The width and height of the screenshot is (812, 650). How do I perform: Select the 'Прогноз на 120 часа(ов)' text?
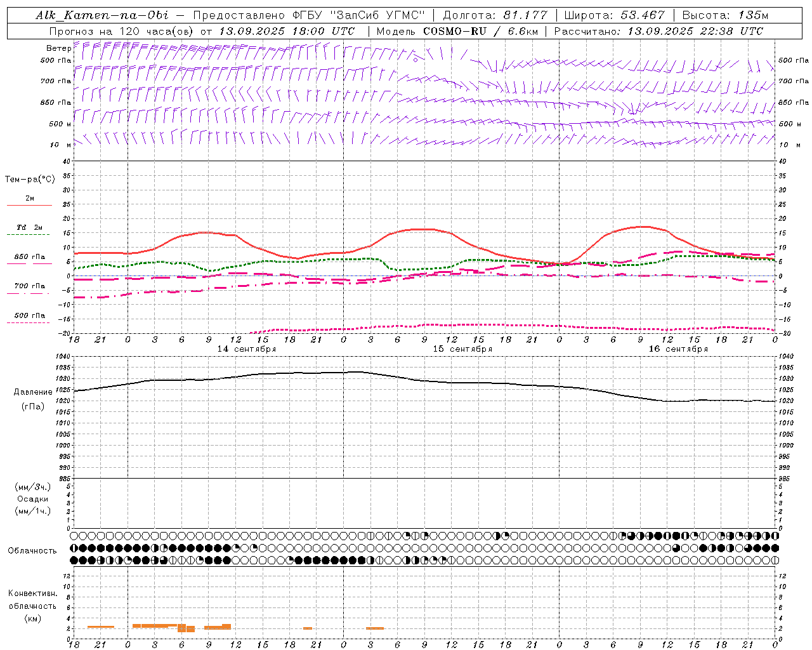(x=122, y=31)
